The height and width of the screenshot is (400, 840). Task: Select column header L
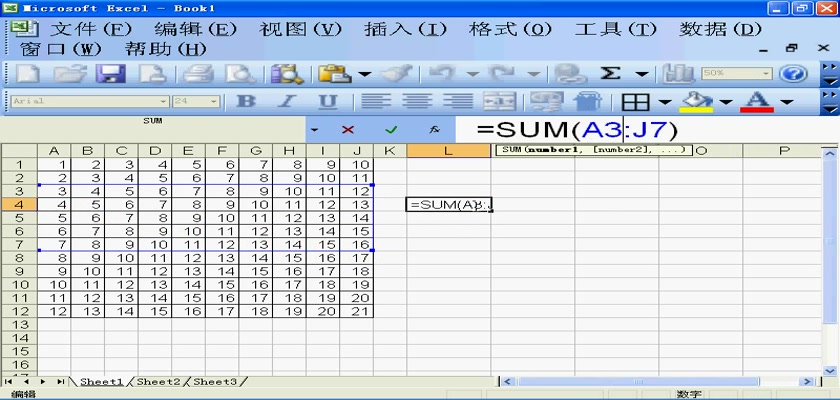(447, 150)
